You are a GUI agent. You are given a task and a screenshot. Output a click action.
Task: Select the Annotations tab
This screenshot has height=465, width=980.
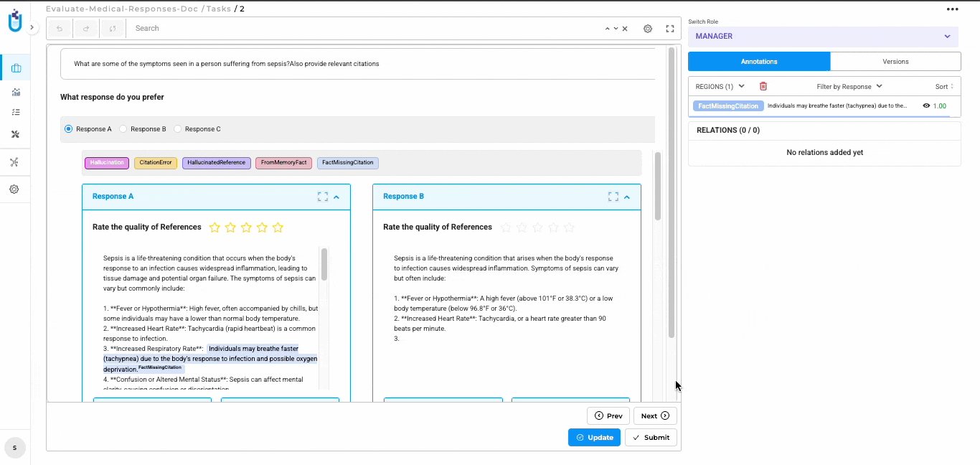(759, 62)
